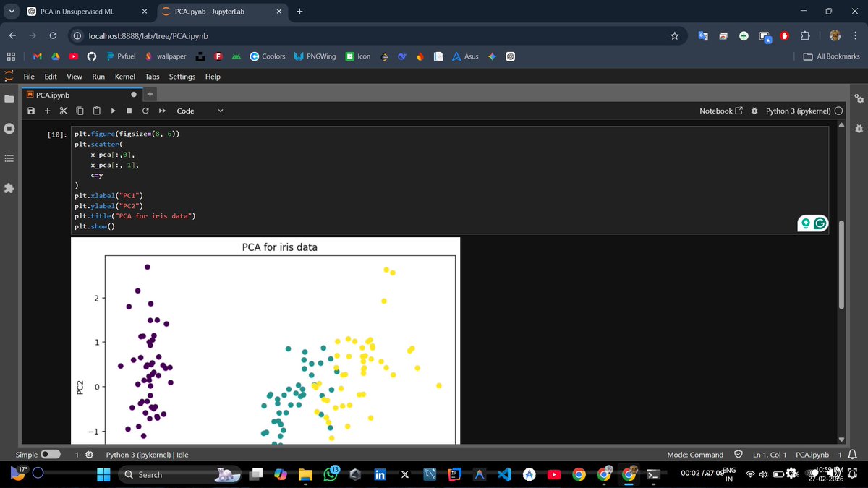Open the Kernel menu
This screenshot has height=488, width=868.
tap(125, 76)
